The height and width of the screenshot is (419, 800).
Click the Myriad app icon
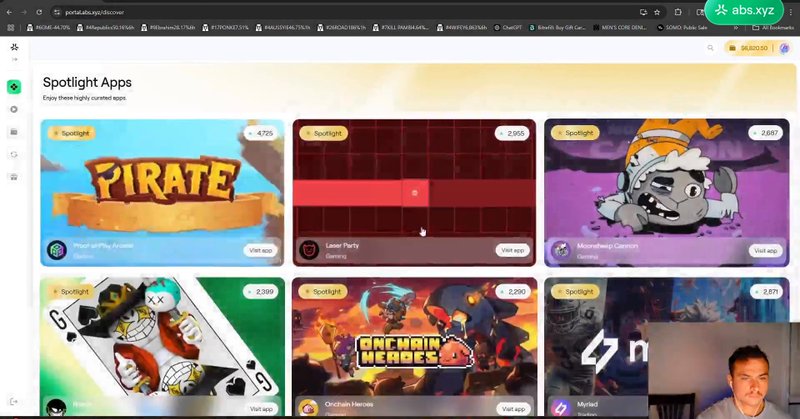coord(561,408)
